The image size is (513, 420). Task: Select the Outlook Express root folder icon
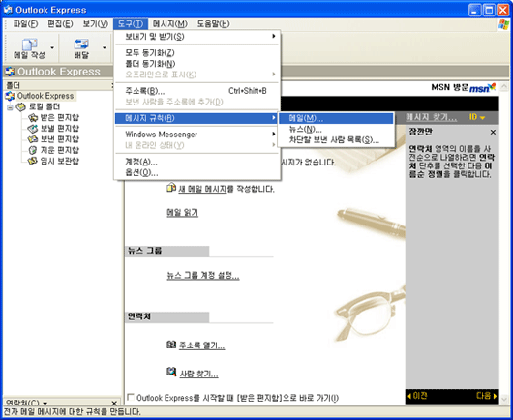[10, 96]
